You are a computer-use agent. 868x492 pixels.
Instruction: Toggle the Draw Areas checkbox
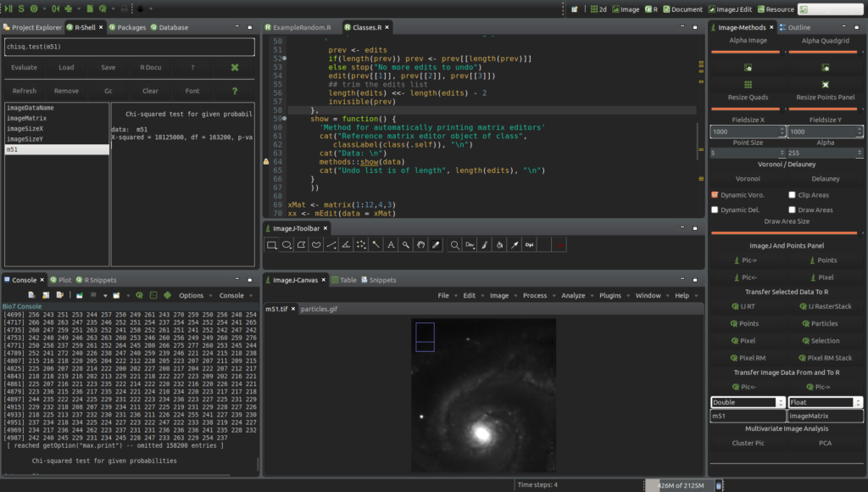pos(790,210)
